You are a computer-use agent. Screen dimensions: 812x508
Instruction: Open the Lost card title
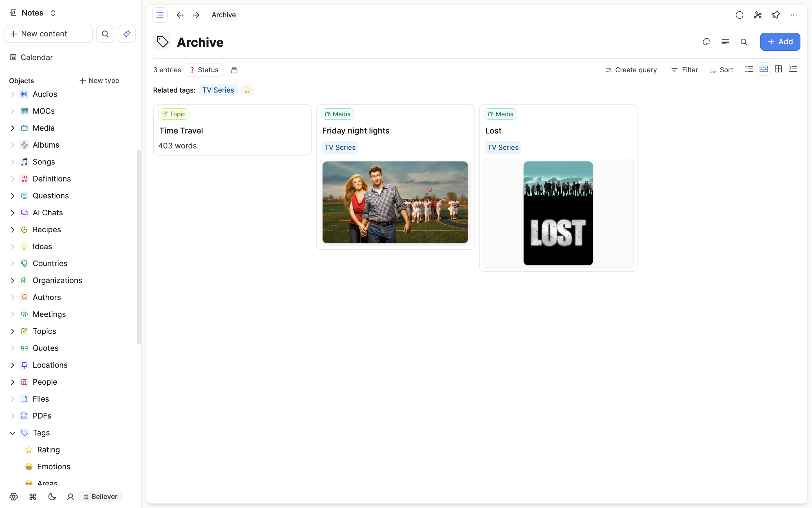pos(493,131)
